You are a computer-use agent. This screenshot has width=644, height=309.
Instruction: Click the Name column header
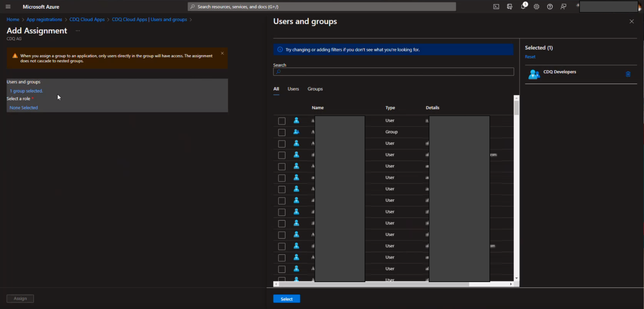[x=317, y=108]
